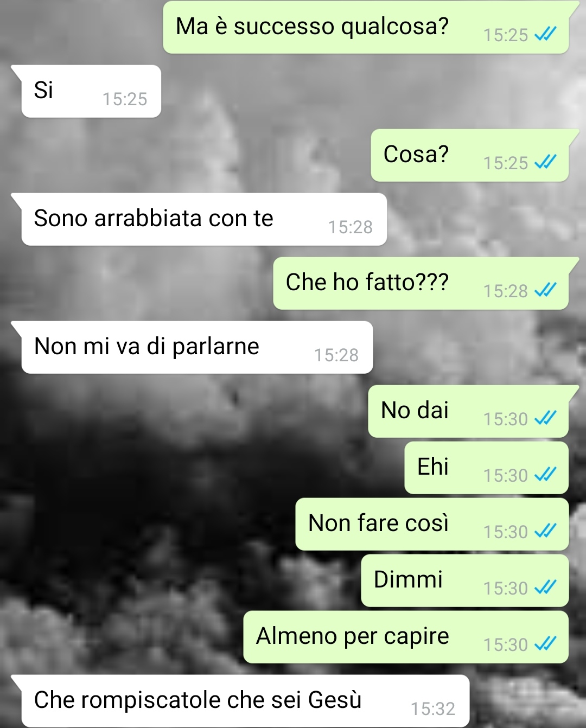Click the read receipt icon on "Non fare così"
The height and width of the screenshot is (728, 586).
(x=545, y=531)
